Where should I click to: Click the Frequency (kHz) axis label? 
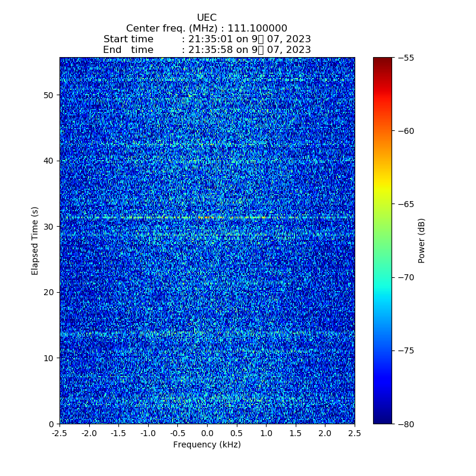pyautogui.click(x=206, y=445)
